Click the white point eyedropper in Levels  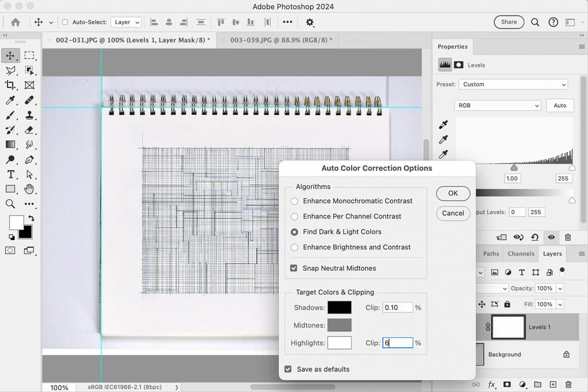coord(443,154)
